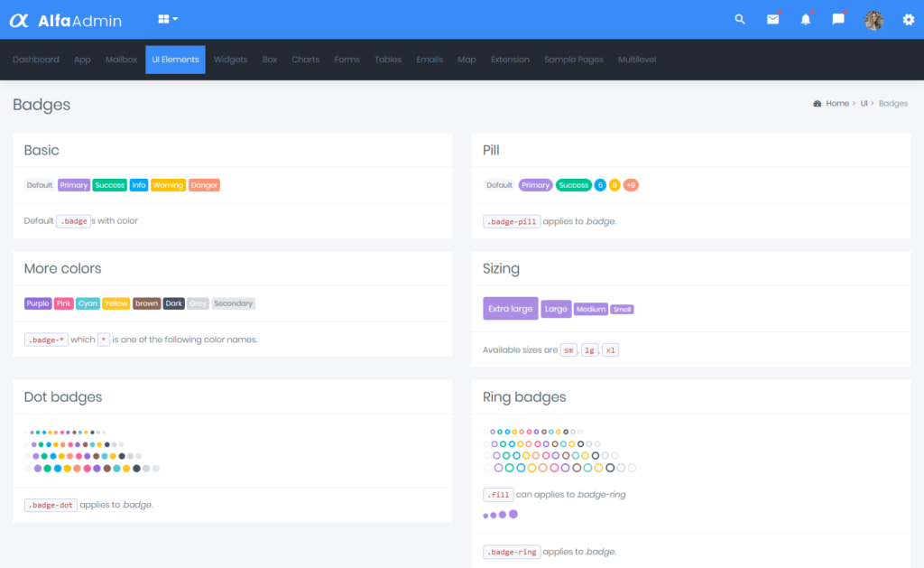Viewport: 924px width, 568px height.
Task: Click the user profile avatar
Action: point(873,19)
